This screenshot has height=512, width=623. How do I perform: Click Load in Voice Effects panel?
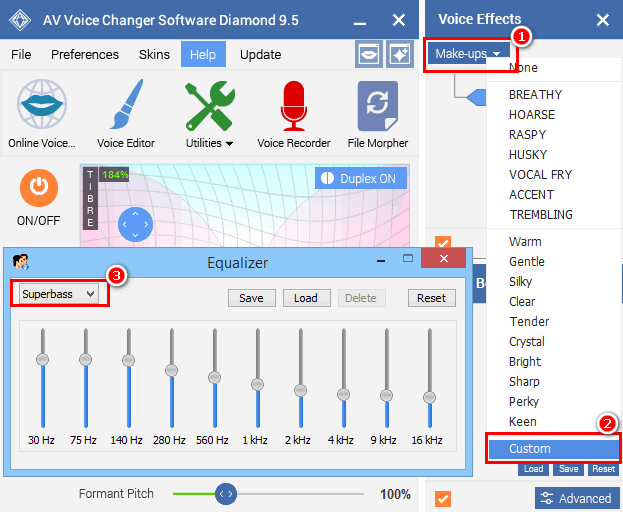(x=533, y=469)
